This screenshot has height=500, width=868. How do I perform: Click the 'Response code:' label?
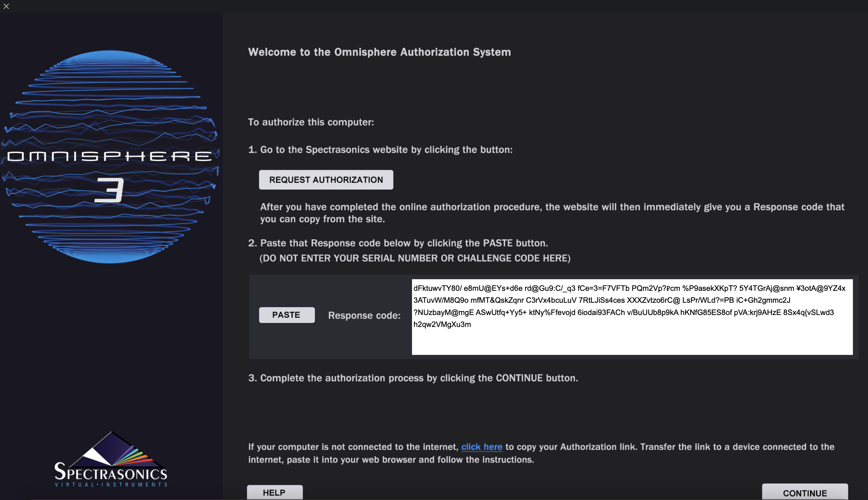[x=364, y=315]
